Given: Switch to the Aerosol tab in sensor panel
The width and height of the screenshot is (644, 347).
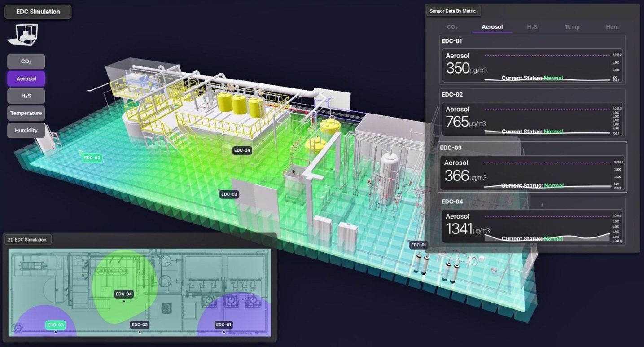Looking at the screenshot, I should click(x=492, y=27).
